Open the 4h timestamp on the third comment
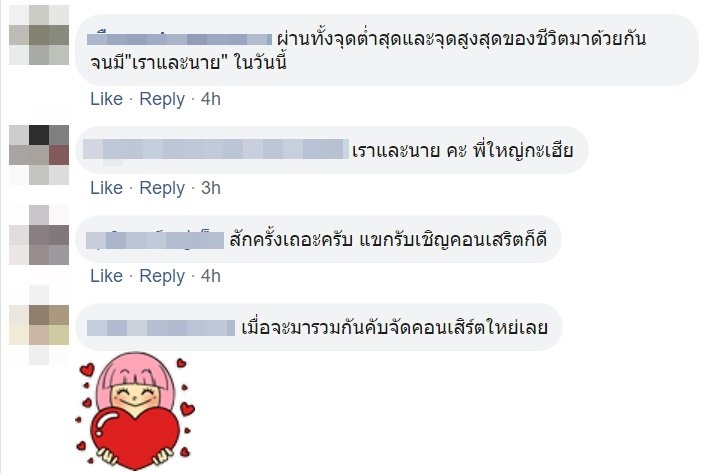 [x=210, y=276]
